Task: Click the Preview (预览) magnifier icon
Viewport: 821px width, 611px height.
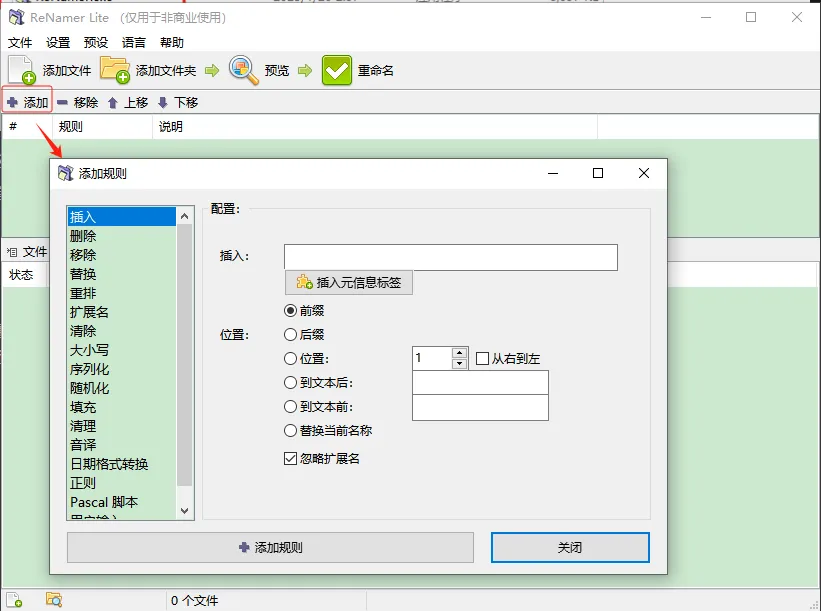Action: 243,70
